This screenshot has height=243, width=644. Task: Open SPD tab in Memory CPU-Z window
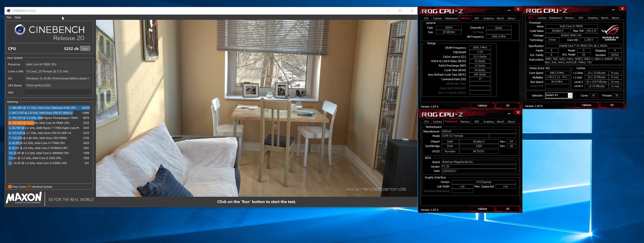476,18
